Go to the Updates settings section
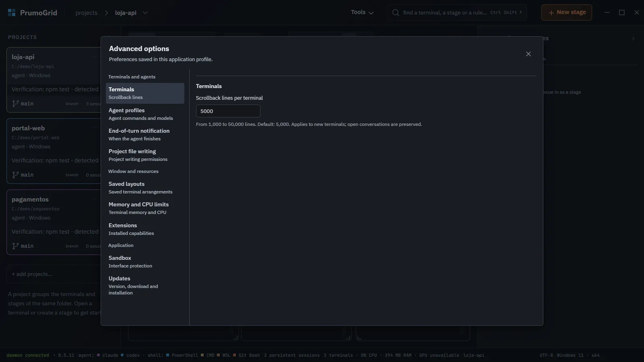Image resolution: width=644 pixels, height=362 pixels. pos(145,286)
